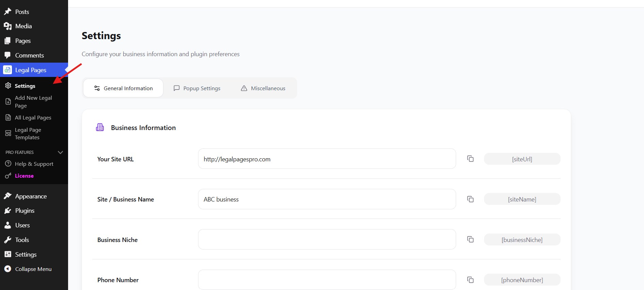This screenshot has height=290, width=644.
Task: Copy the phoneNumber shortcode with copy icon
Action: (470, 280)
